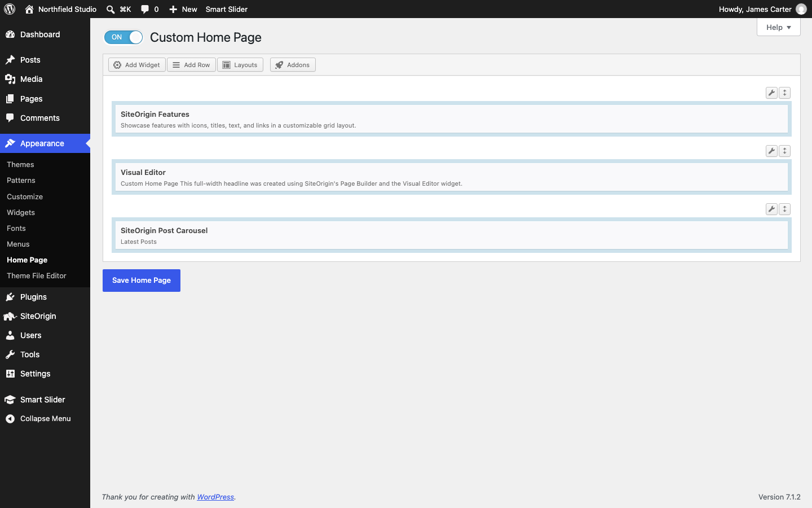Click Save Home Page button

point(142,281)
